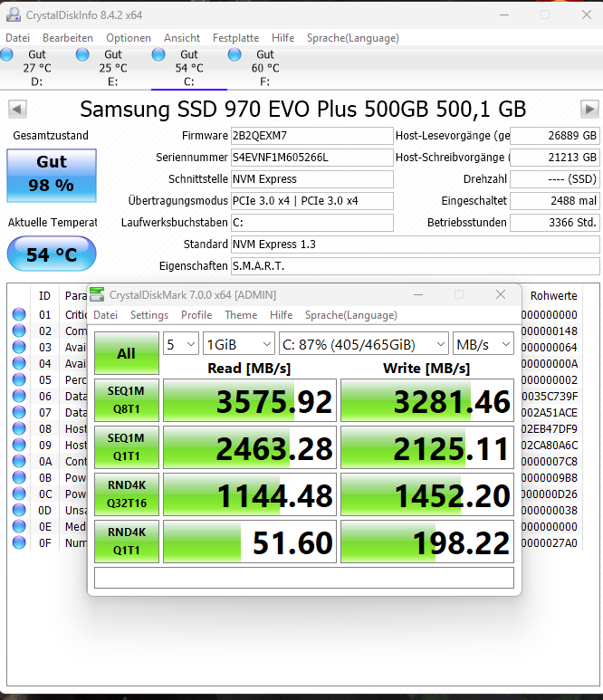Click the blue status dot for ID 01

tap(19, 314)
